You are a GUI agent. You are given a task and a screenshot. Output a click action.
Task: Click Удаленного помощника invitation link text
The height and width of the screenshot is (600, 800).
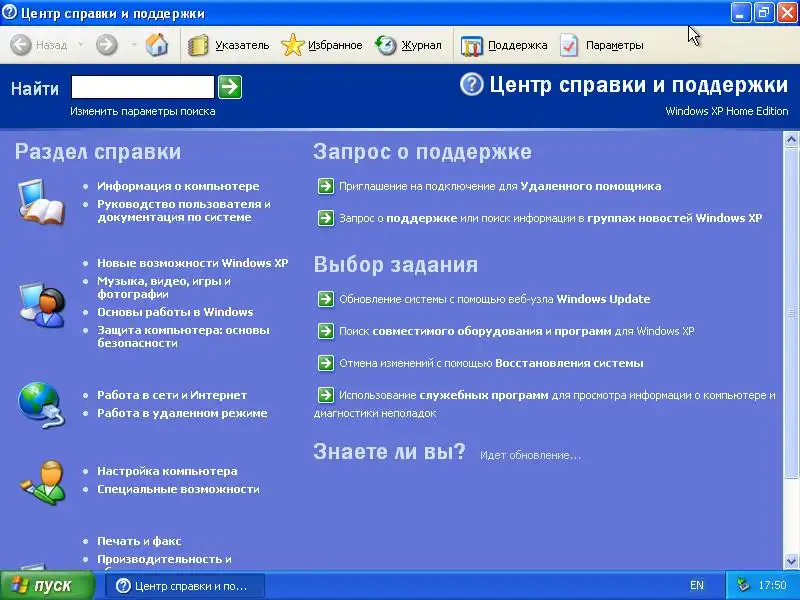click(x=591, y=186)
